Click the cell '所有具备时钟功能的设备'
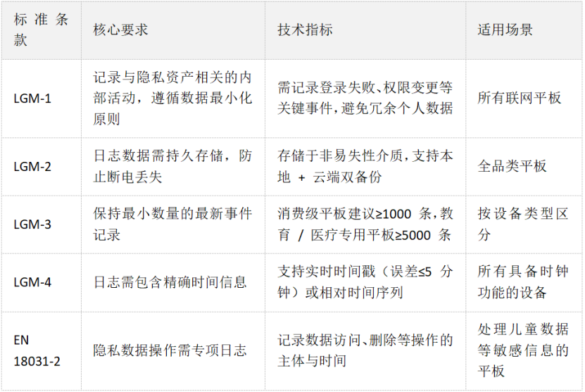This screenshot has width=585, height=392. [524, 282]
